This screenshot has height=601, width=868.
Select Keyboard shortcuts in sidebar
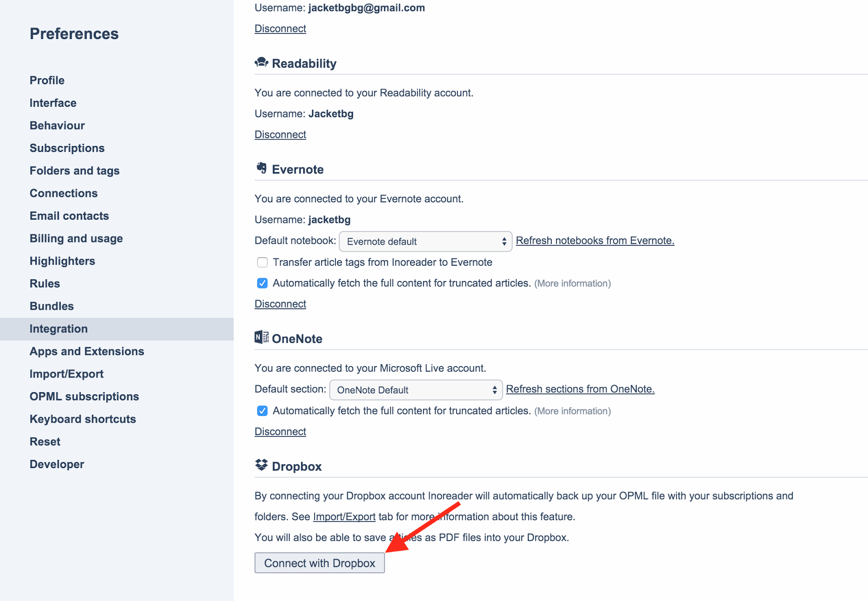(x=82, y=419)
